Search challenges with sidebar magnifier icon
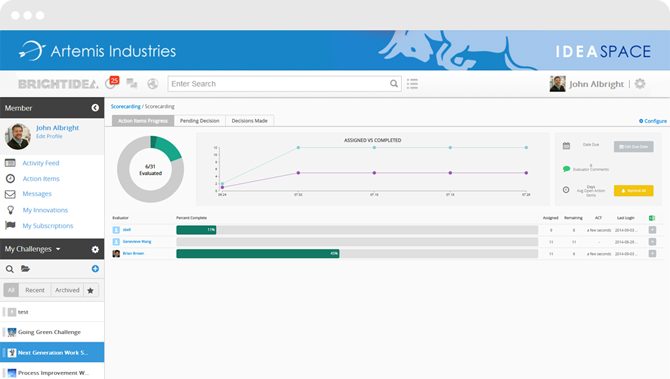The height and width of the screenshot is (379, 670). click(x=9, y=269)
